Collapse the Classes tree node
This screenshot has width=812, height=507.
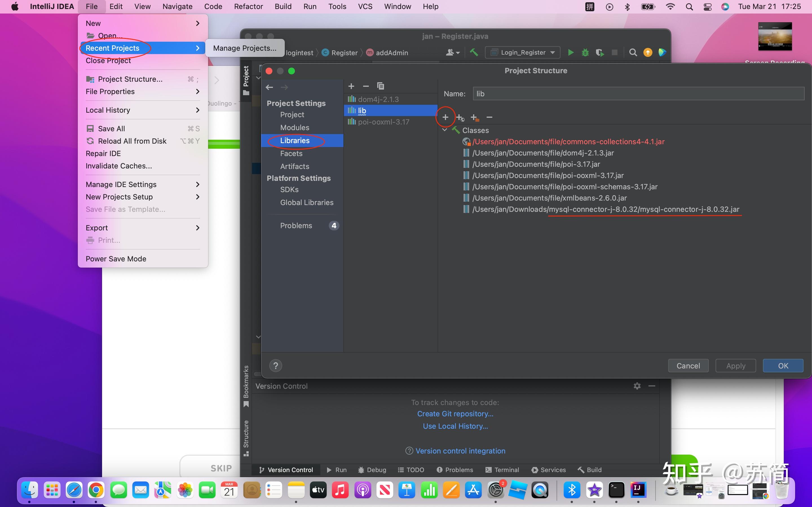(x=445, y=130)
